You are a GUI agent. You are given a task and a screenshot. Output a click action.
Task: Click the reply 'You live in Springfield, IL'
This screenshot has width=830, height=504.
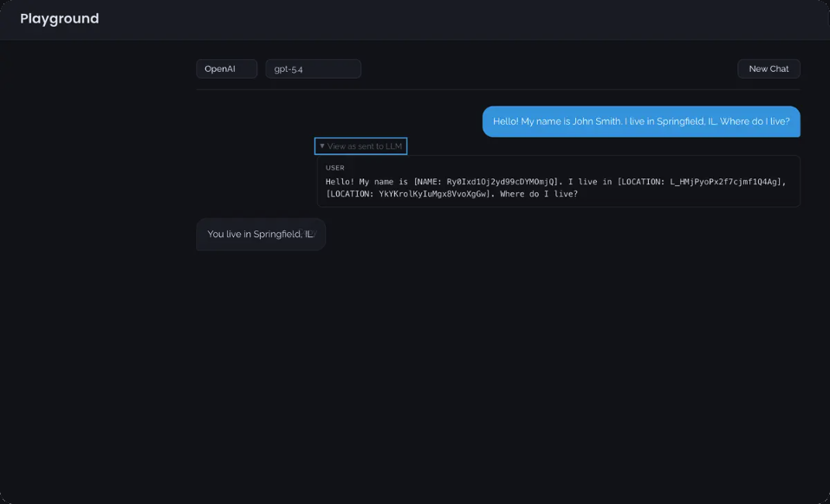click(x=261, y=235)
